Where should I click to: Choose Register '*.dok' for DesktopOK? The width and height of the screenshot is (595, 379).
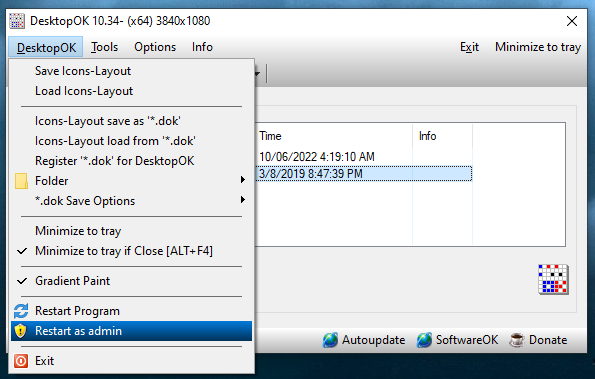(x=131, y=161)
